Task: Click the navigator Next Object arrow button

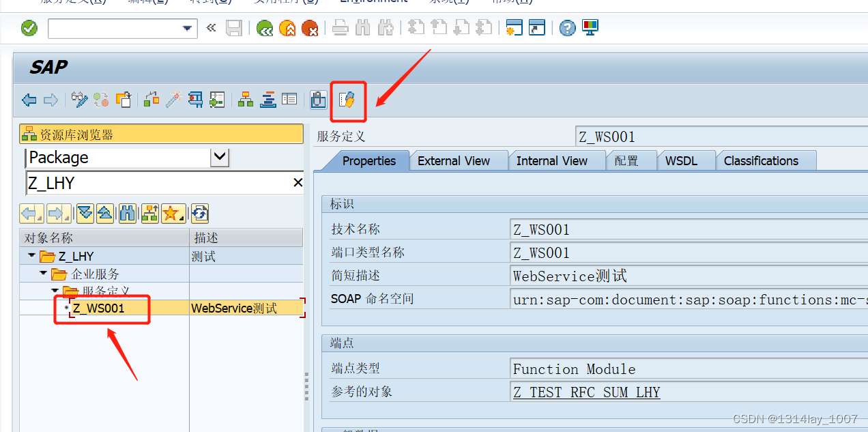Action: tap(59, 214)
